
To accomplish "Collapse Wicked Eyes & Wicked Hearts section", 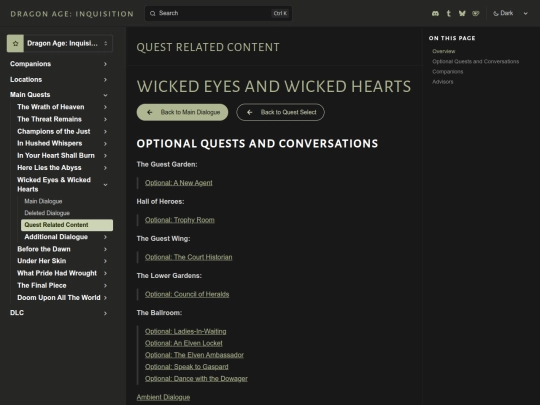I will click(105, 185).
